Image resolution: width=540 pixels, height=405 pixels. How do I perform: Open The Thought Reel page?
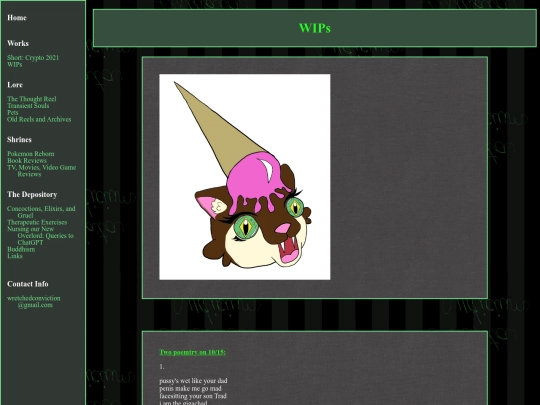pos(32,99)
